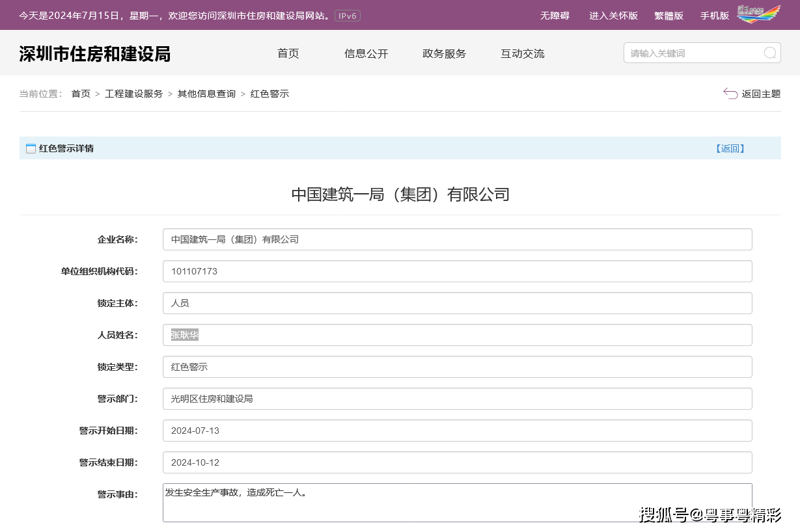Click the 【返回】 link in detail header
The height and width of the screenshot is (532, 800).
730,148
